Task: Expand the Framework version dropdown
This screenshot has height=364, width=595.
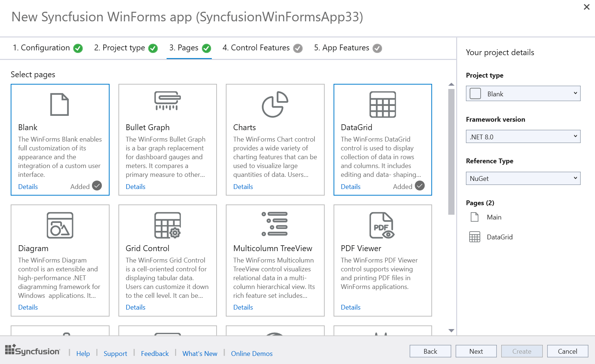Action: pyautogui.click(x=523, y=137)
